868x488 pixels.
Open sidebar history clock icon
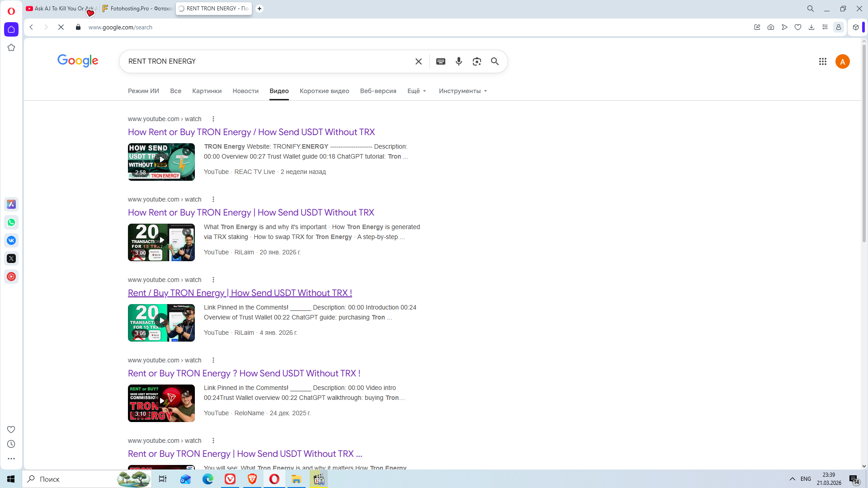point(11,444)
